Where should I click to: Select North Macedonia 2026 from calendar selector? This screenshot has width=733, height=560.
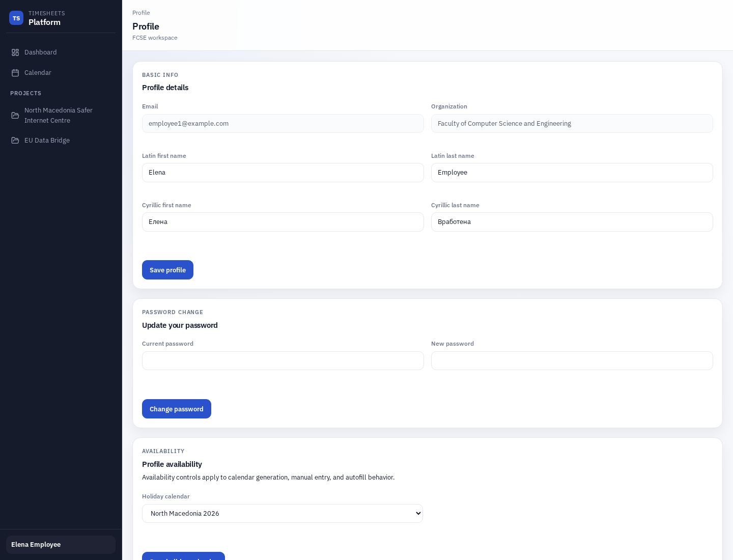tap(283, 513)
